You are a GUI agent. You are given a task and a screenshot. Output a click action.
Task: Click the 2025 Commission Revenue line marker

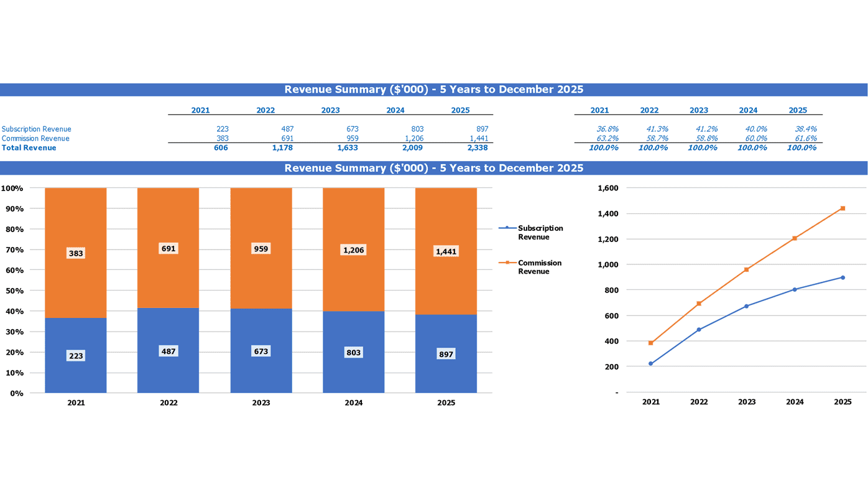[843, 208]
